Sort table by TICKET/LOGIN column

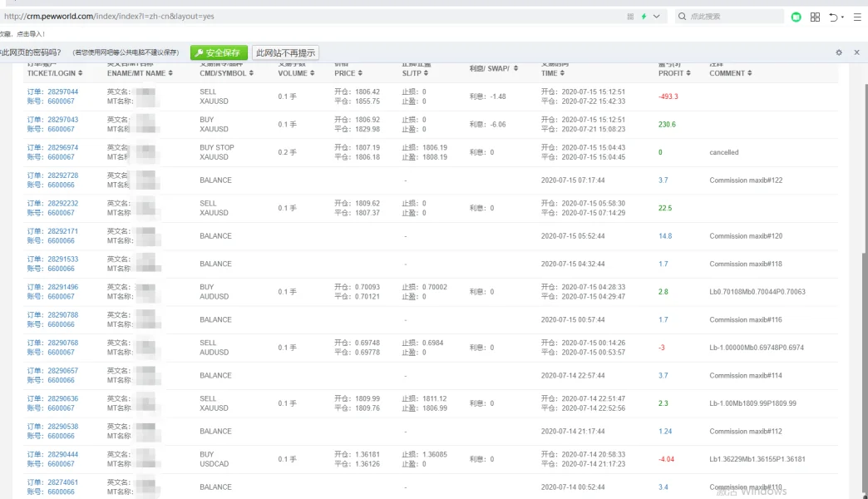57,73
